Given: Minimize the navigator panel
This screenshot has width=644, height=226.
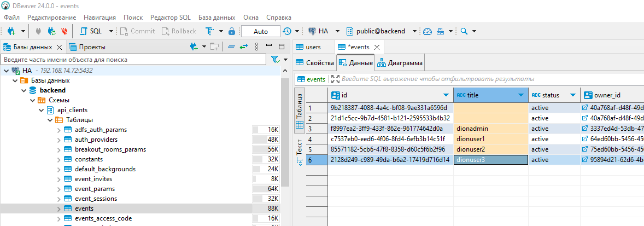Looking at the screenshot, I should coord(269,45).
